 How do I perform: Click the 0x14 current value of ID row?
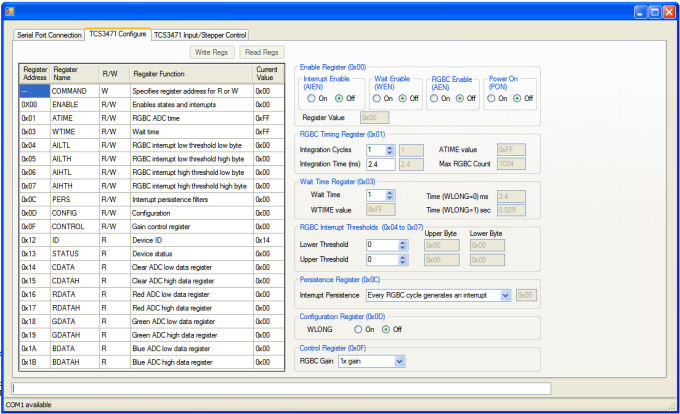268,240
